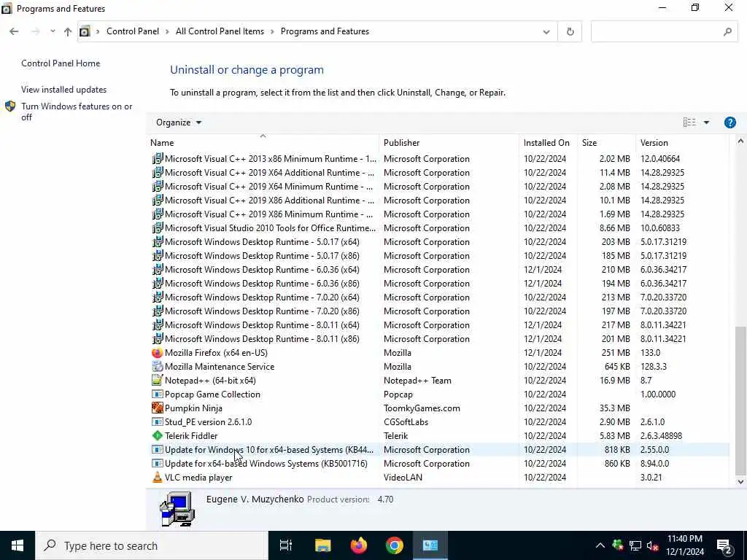Click the Control Panel icon in address bar
This screenshot has height=560, width=747.
tap(85, 31)
